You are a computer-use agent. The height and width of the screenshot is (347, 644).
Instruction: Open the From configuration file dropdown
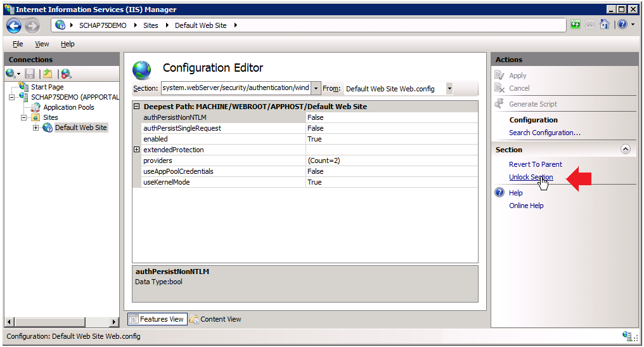[449, 89]
